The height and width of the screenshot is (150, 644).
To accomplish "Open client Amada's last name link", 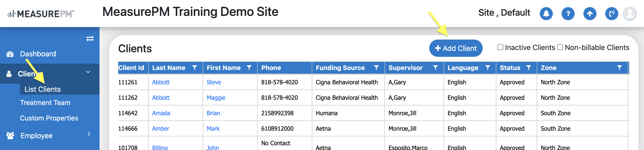I will pos(161,113).
